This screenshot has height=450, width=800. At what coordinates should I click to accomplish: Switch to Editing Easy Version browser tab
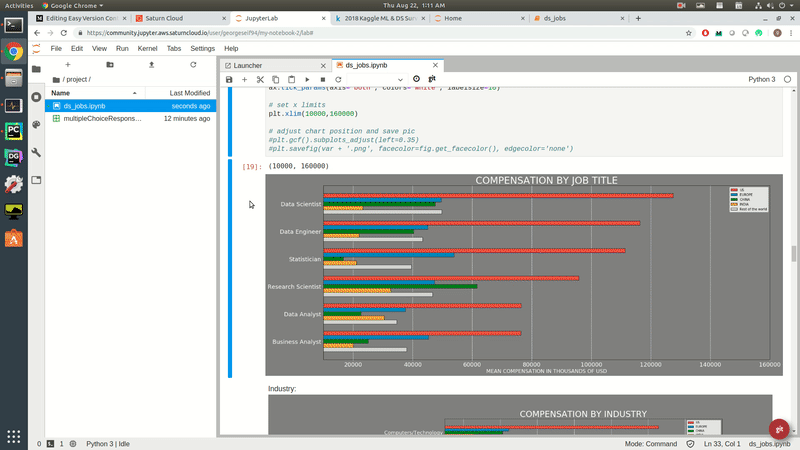(x=81, y=18)
